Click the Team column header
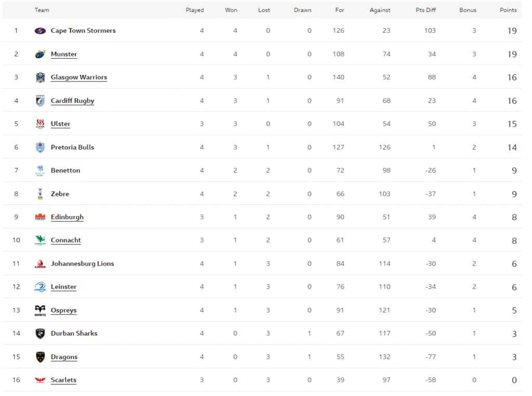 pos(42,10)
